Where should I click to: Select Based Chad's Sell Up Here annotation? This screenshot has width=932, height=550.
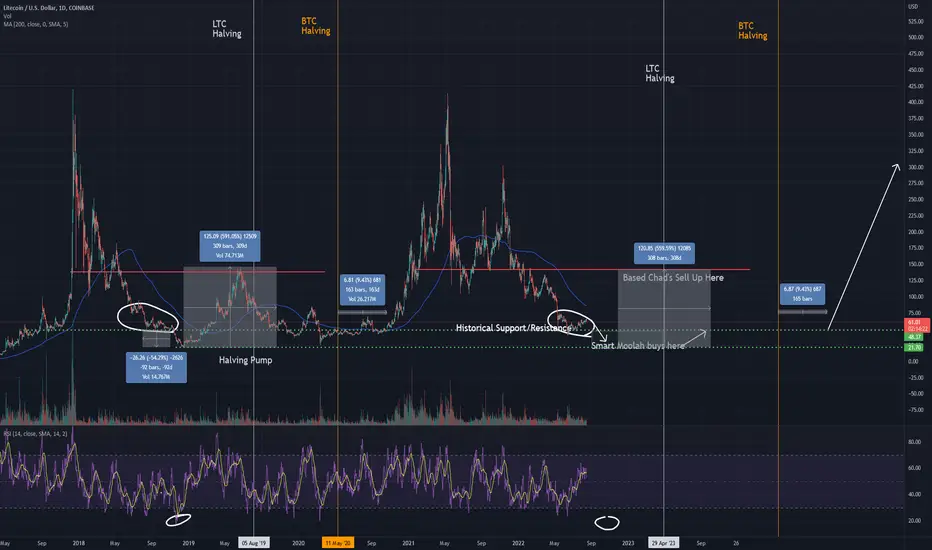(673, 278)
